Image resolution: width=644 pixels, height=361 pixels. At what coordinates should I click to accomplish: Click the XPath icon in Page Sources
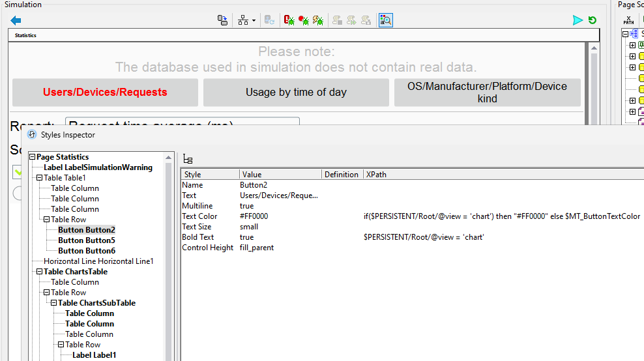point(628,20)
